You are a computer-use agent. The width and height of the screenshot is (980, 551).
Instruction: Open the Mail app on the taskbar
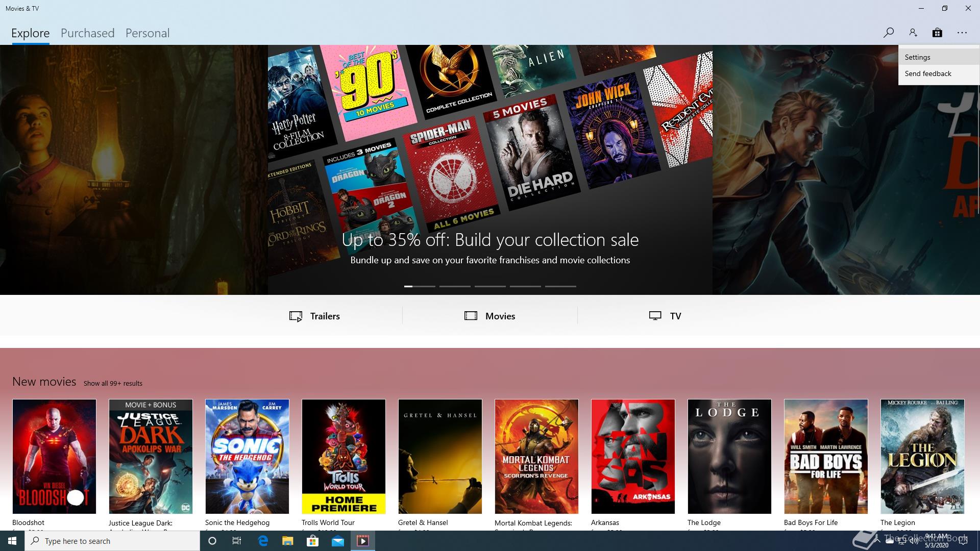338,541
